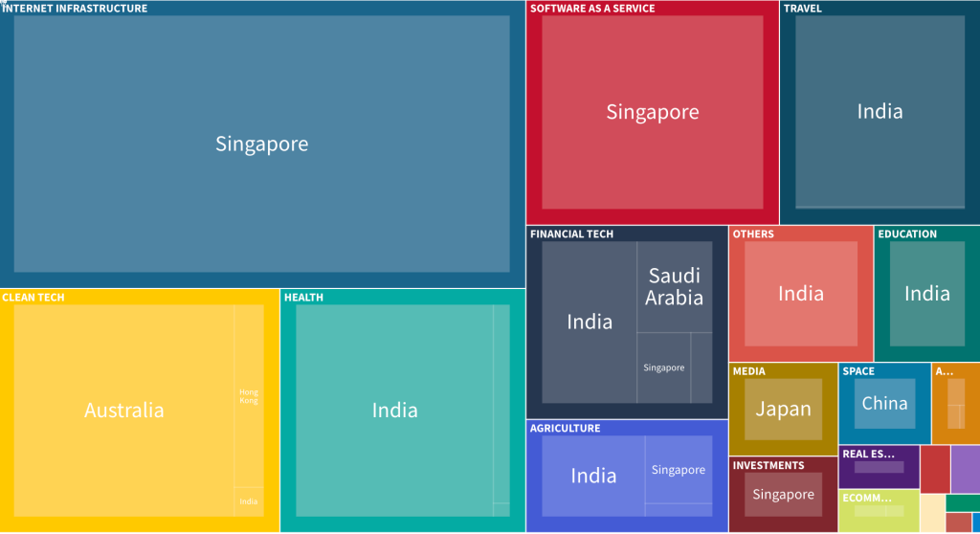Image resolution: width=980 pixels, height=534 pixels.
Task: Click the India tile under Others
Action: pos(801,293)
